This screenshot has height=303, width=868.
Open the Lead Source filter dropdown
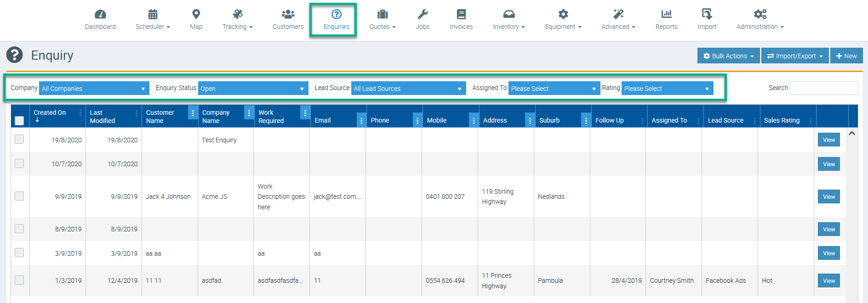(x=408, y=89)
